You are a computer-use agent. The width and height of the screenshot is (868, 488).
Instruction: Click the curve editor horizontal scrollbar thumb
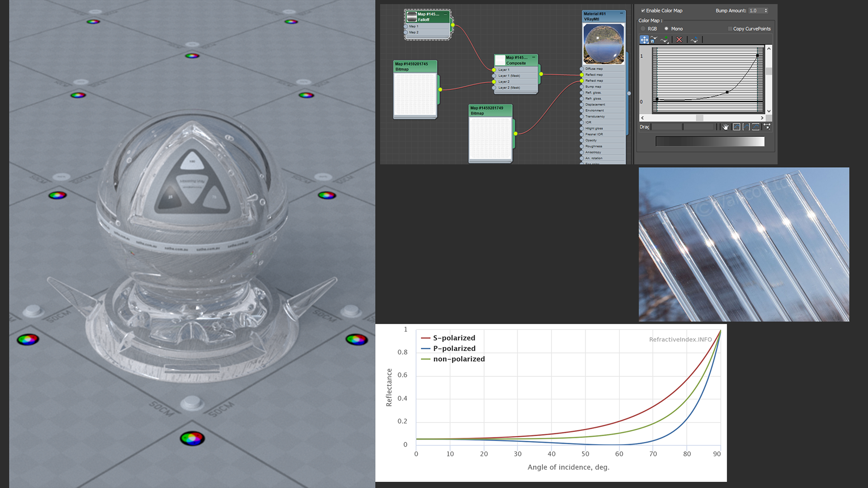pos(699,118)
